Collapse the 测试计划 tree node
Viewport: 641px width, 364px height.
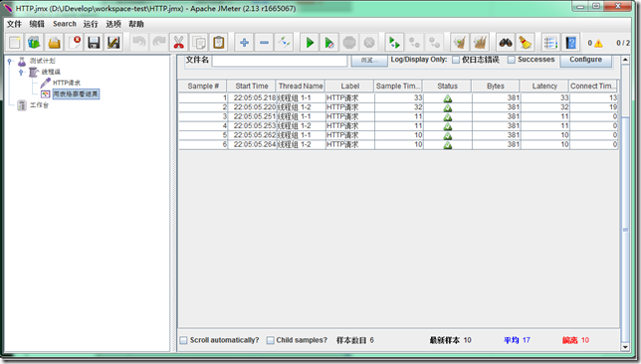coord(10,62)
